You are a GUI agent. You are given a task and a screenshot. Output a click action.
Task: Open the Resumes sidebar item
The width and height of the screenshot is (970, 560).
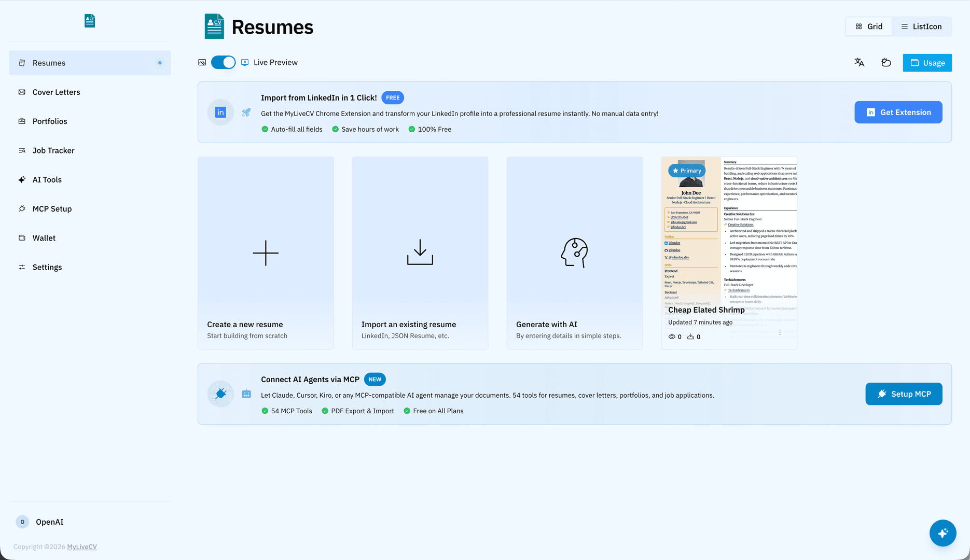(x=90, y=63)
